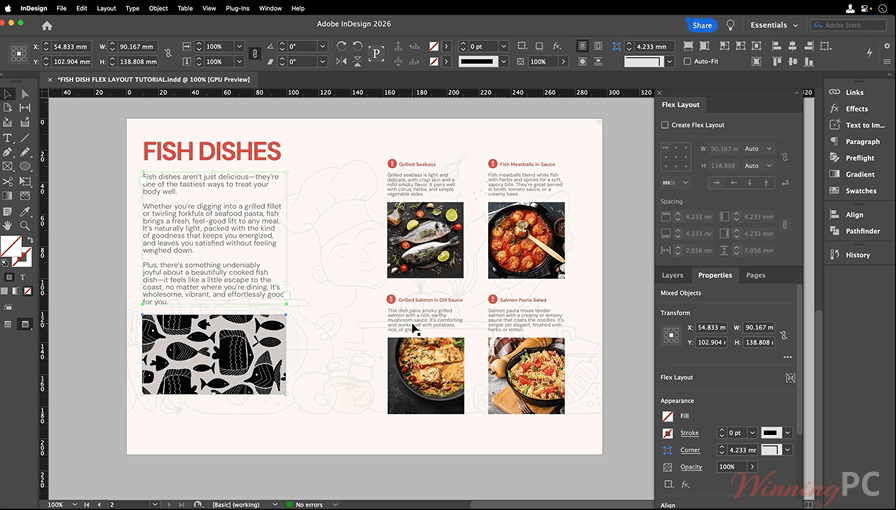
Task: Click the Share button
Action: coord(702,25)
